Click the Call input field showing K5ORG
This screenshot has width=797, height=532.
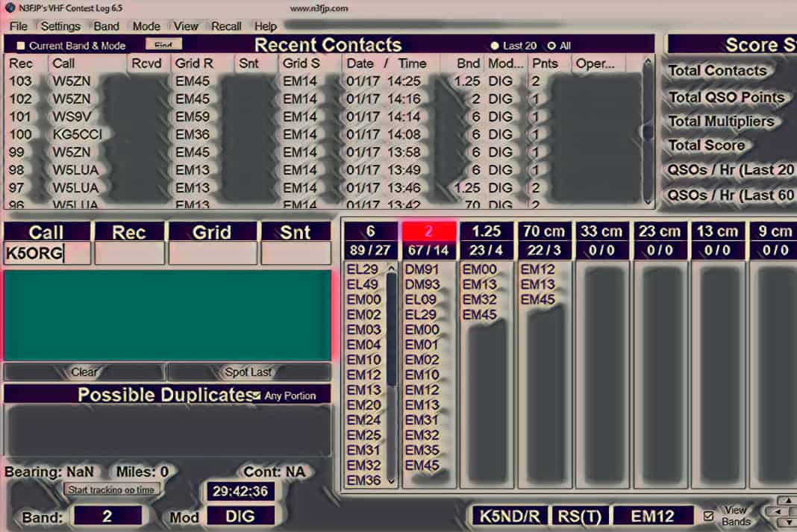[46, 253]
